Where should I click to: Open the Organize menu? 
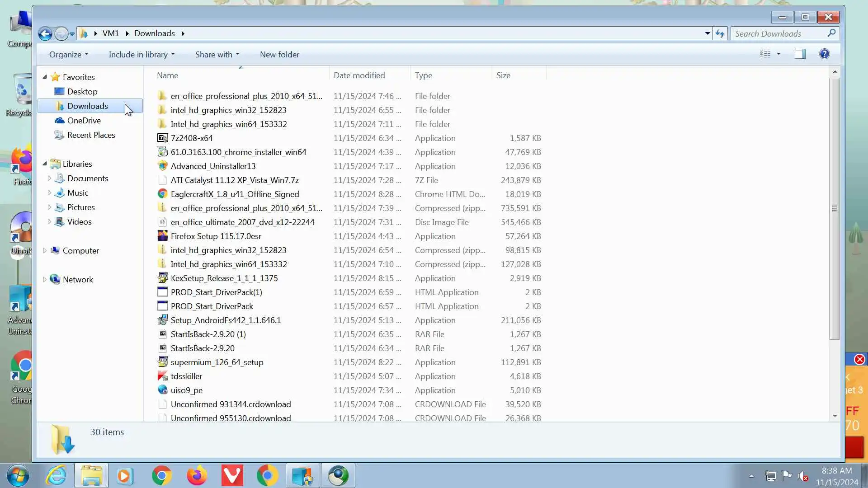[x=68, y=55]
